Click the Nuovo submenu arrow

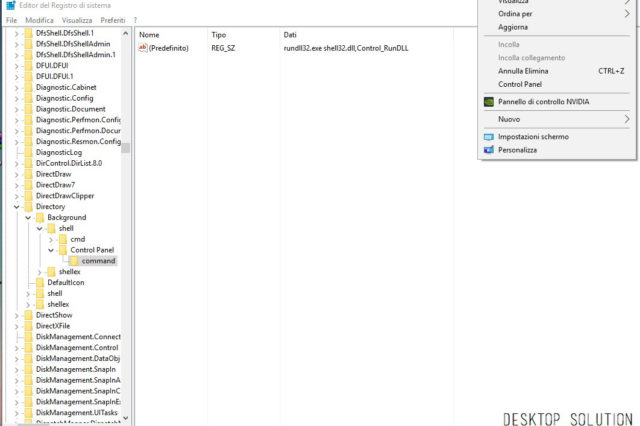pyautogui.click(x=627, y=119)
